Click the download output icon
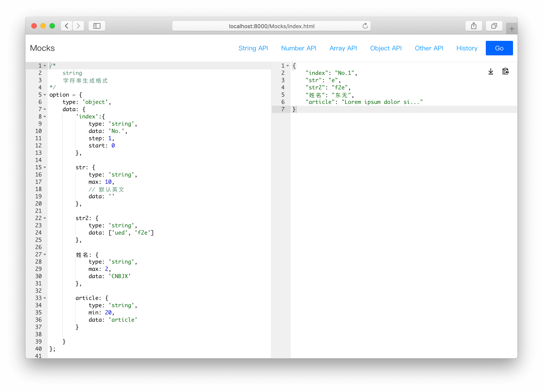 point(491,71)
